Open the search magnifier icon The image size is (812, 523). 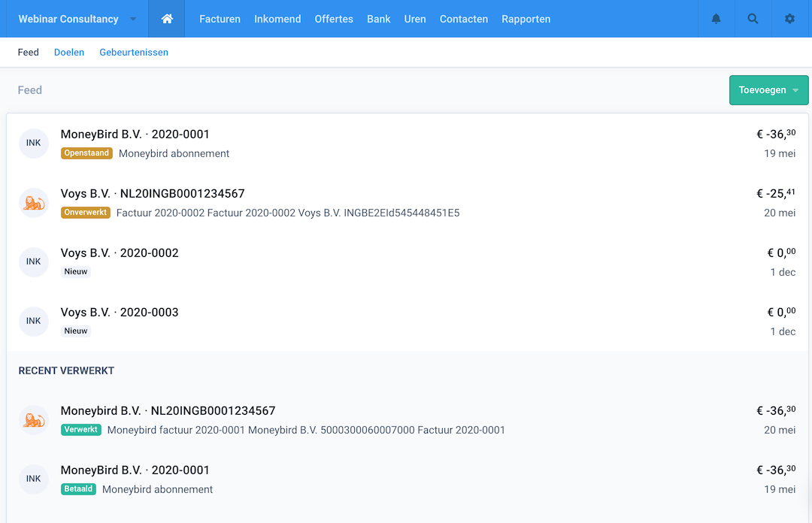[753, 19]
